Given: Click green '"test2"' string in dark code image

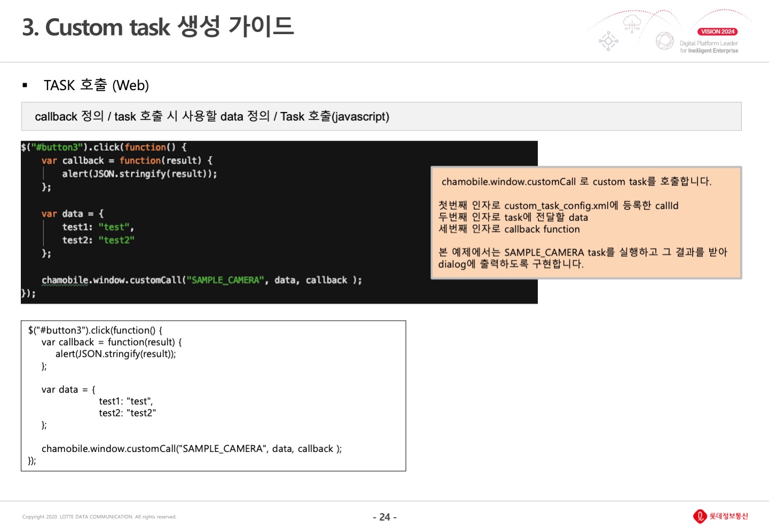Looking at the screenshot, I should 116,241.
